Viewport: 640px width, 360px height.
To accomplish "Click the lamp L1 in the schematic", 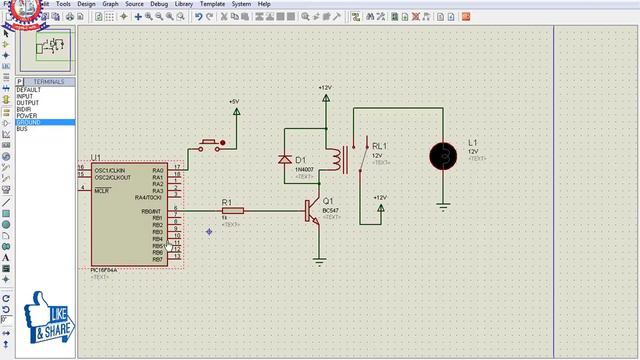I will 443,156.
